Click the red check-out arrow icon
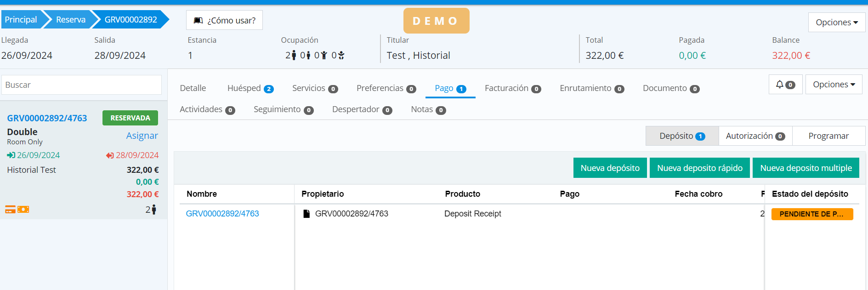This screenshot has width=868, height=290. 110,155
